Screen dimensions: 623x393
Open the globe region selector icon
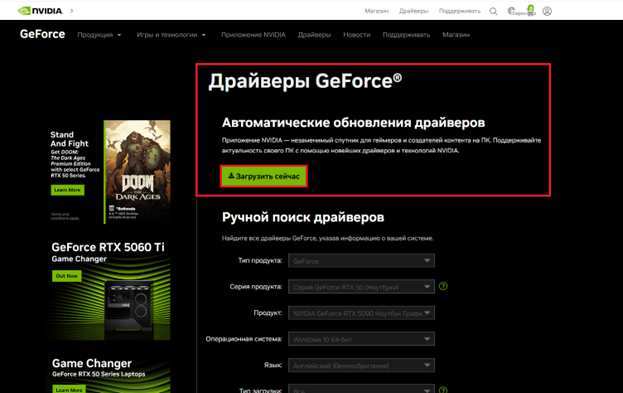(x=512, y=11)
